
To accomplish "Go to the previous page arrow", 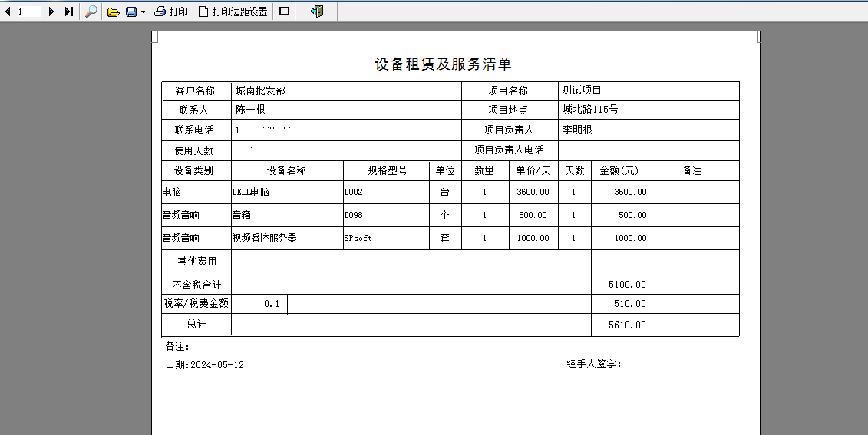I will coord(8,12).
